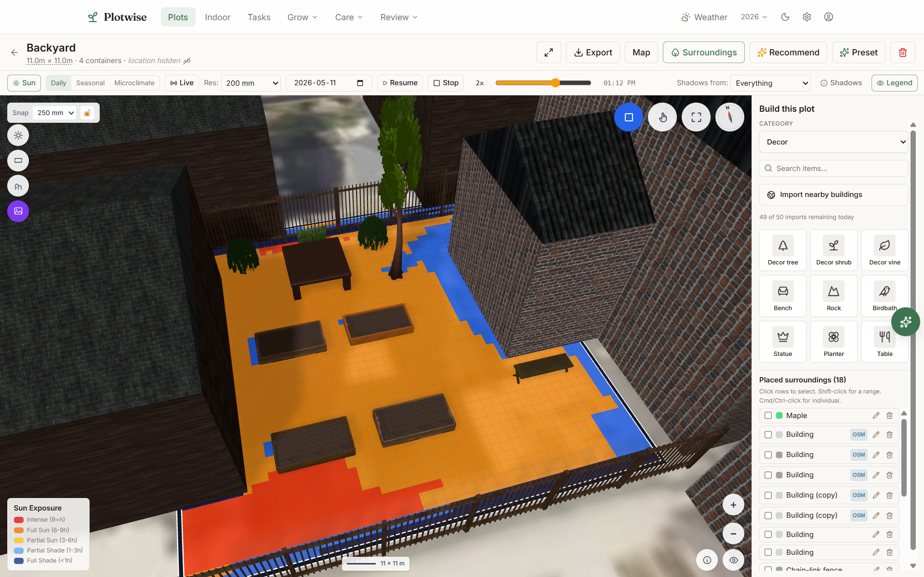
Task: Open the Shadows from Everything dropdown
Action: pos(770,83)
